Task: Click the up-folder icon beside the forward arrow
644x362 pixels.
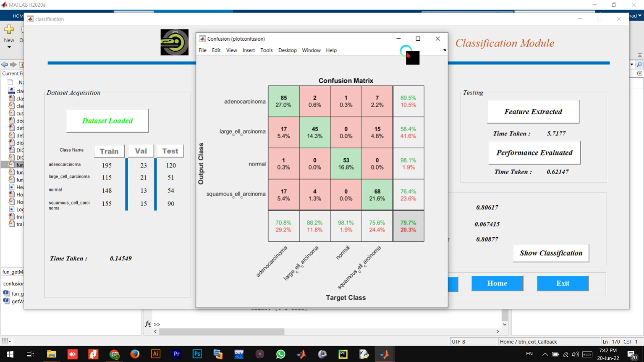Action: (21, 64)
